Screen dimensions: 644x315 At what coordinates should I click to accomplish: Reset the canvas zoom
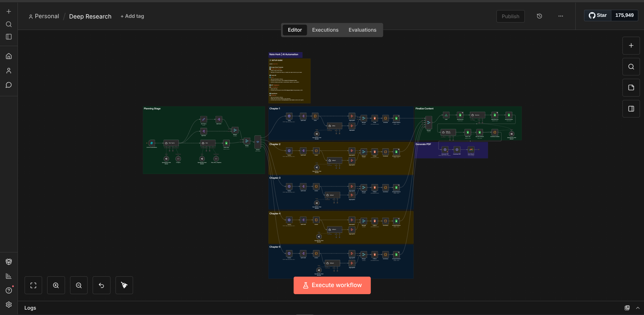pyautogui.click(x=101, y=285)
